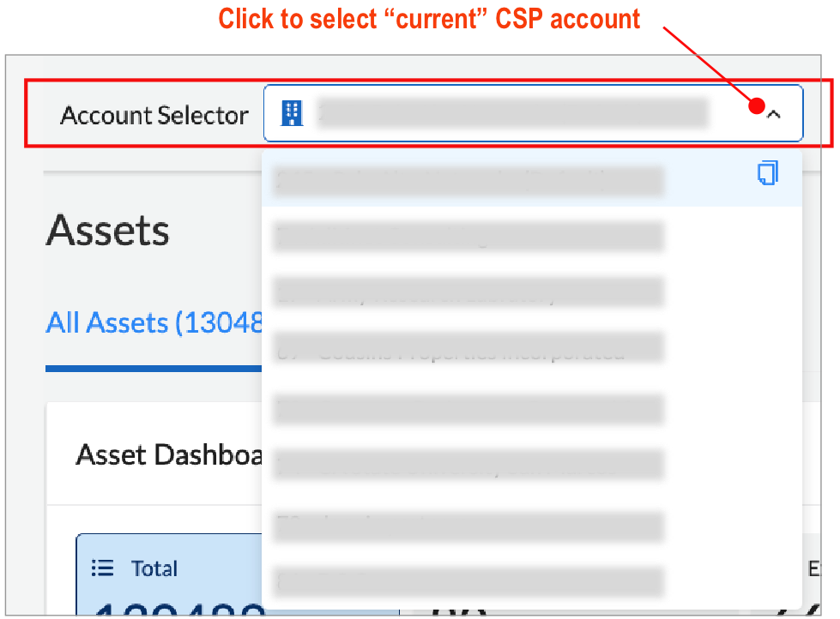Image resolution: width=840 pixels, height=619 pixels.
Task: Click the Assets page heading
Action: [107, 229]
